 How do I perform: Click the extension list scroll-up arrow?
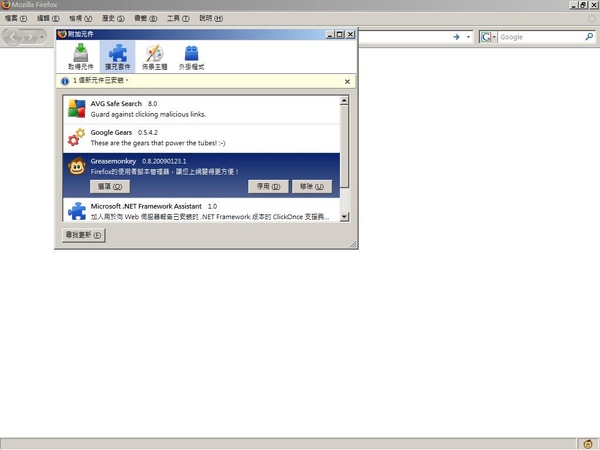pos(344,101)
